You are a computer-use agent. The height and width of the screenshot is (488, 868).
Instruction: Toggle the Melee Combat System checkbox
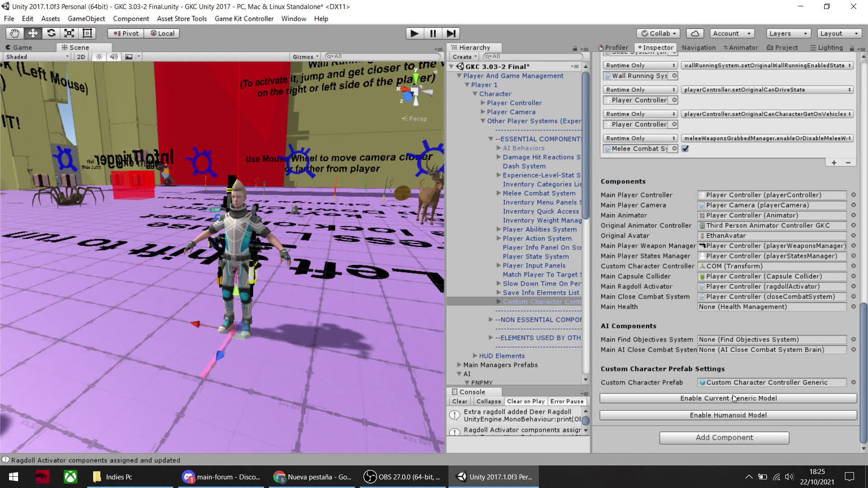(685, 149)
